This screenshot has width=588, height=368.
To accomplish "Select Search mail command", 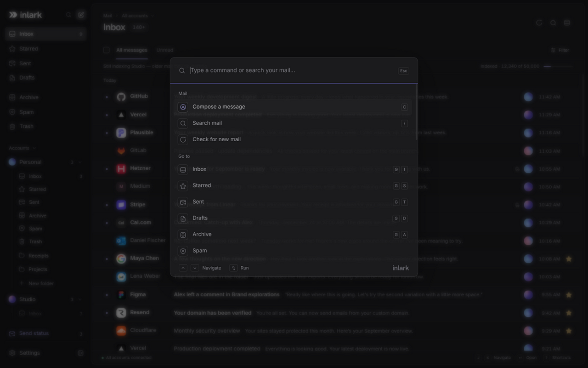I will coord(293,123).
